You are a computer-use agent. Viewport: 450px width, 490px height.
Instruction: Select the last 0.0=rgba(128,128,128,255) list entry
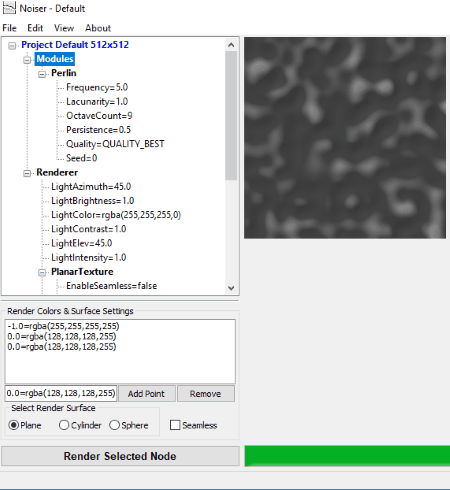(x=62, y=347)
